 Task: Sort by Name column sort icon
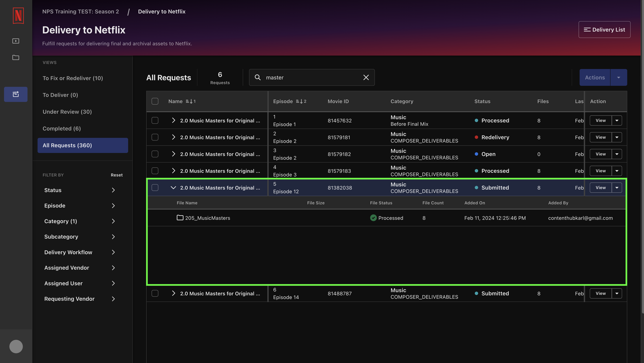[x=191, y=101]
